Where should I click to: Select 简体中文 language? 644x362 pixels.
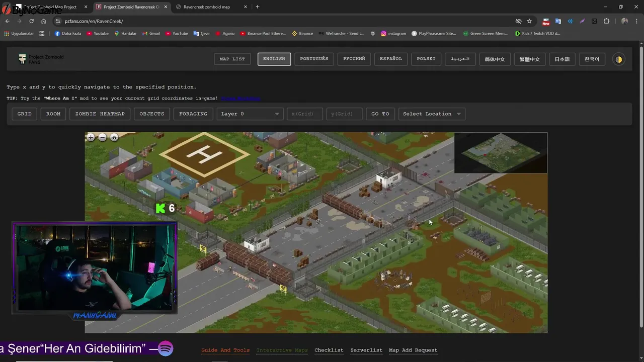(495, 59)
